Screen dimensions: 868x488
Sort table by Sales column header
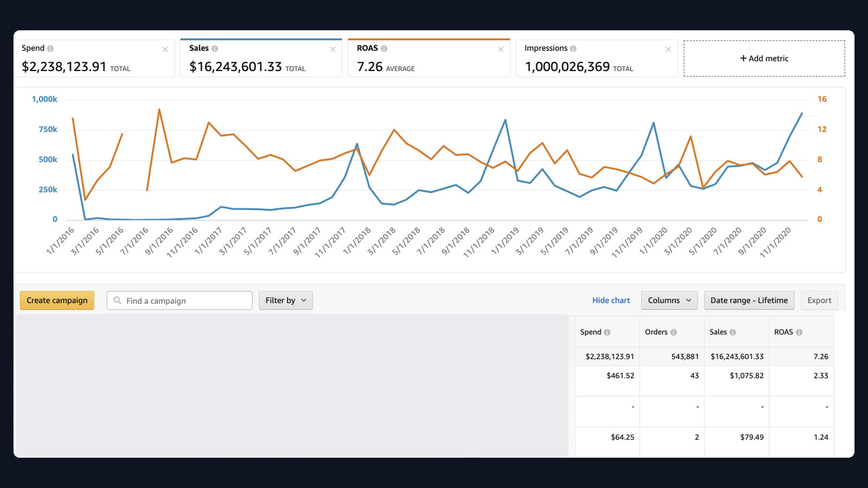(x=718, y=332)
